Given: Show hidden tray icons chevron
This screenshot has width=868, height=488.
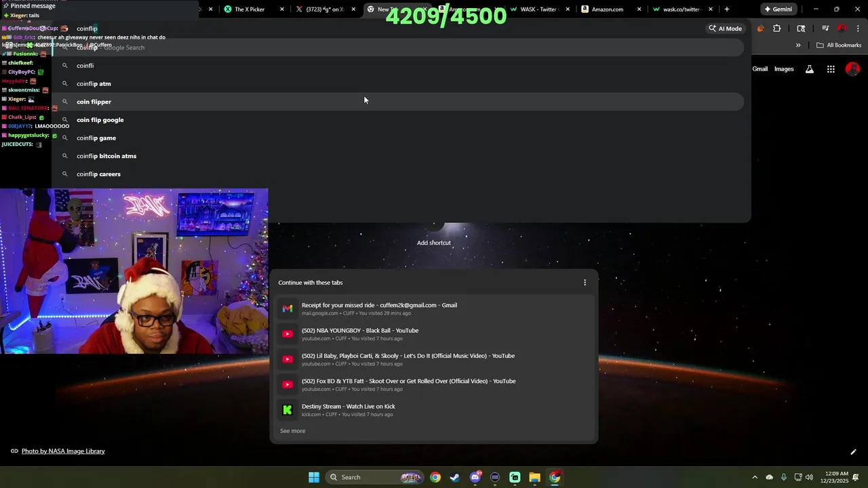Looking at the screenshot, I should pyautogui.click(x=755, y=477).
